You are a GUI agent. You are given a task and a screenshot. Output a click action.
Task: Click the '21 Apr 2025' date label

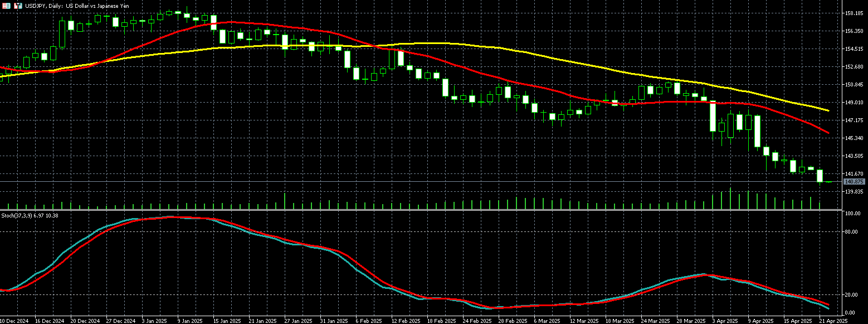(833, 321)
